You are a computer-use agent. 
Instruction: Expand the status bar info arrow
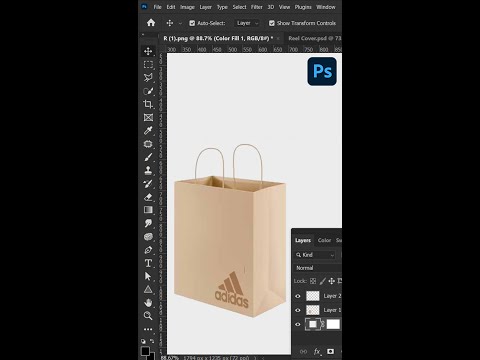coord(256,358)
